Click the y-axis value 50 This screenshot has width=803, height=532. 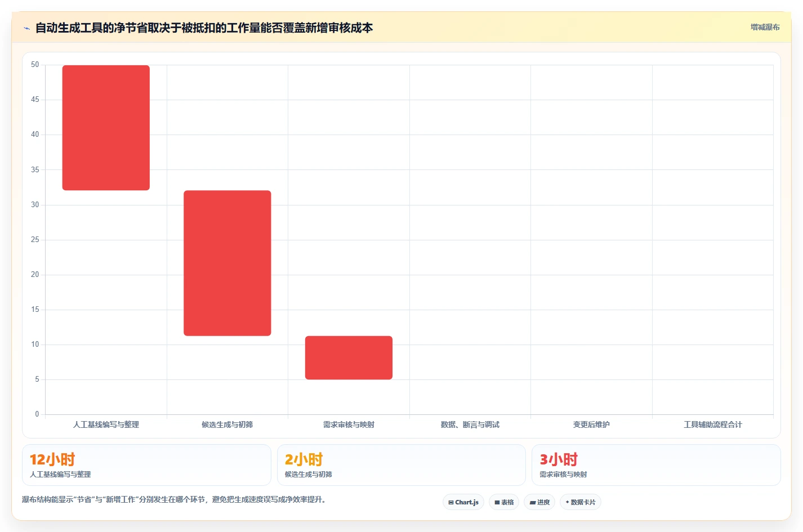[x=35, y=65]
